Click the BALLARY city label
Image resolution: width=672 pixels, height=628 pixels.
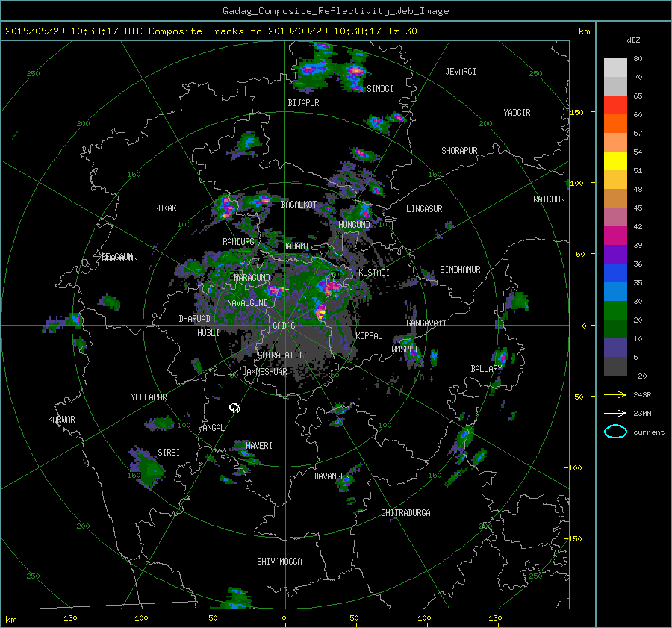(486, 369)
